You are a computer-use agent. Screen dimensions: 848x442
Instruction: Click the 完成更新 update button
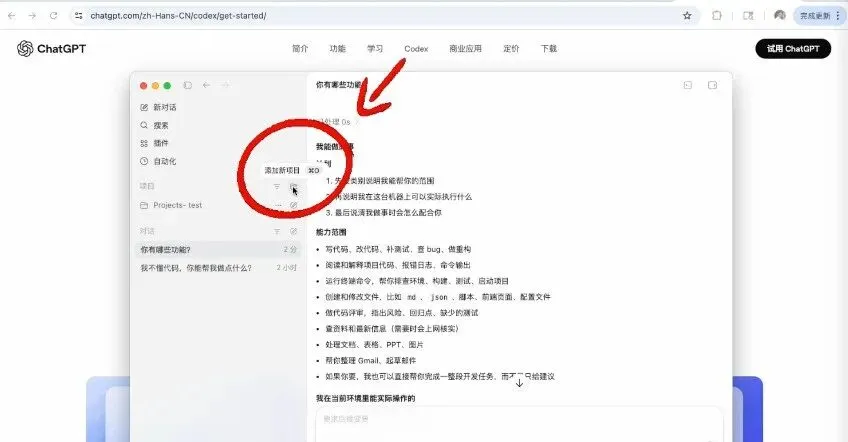pos(819,16)
